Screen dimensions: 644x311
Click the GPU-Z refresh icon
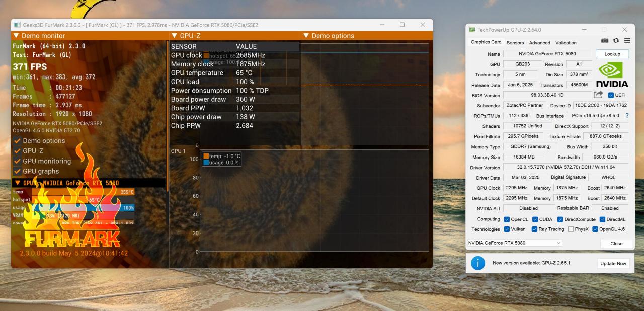[x=616, y=40]
